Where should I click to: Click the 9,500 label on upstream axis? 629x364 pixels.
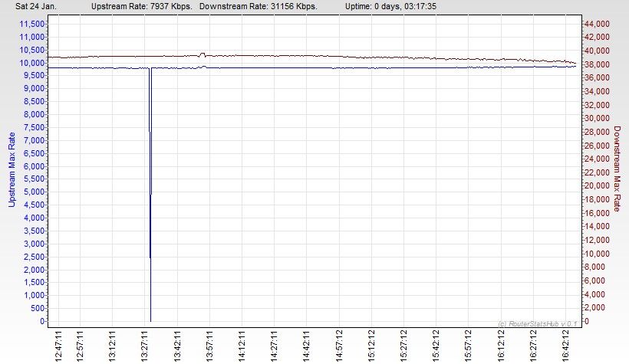tap(34, 75)
